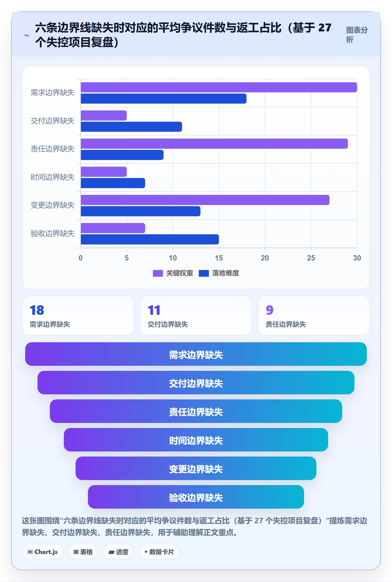
Task: Click the 时间边界缺失 y-axis label
Action: click(x=53, y=177)
